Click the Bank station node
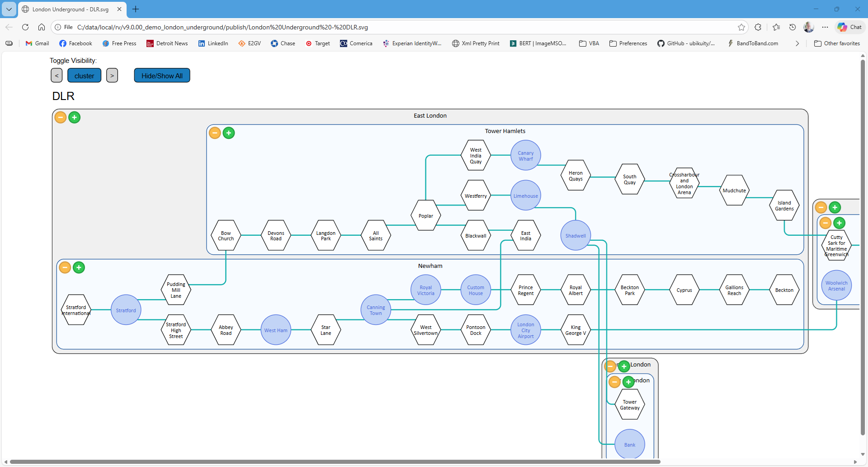Screen dimensions: 868x467 coord(630,444)
